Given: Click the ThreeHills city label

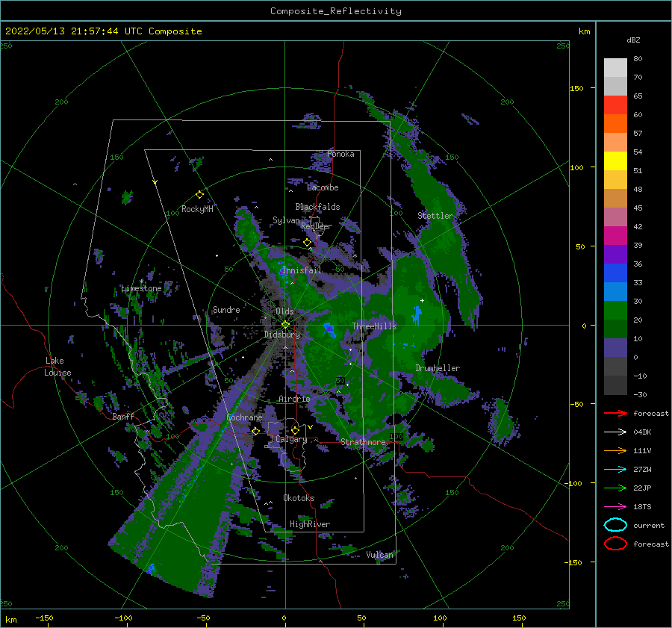Looking at the screenshot, I should point(374,326).
